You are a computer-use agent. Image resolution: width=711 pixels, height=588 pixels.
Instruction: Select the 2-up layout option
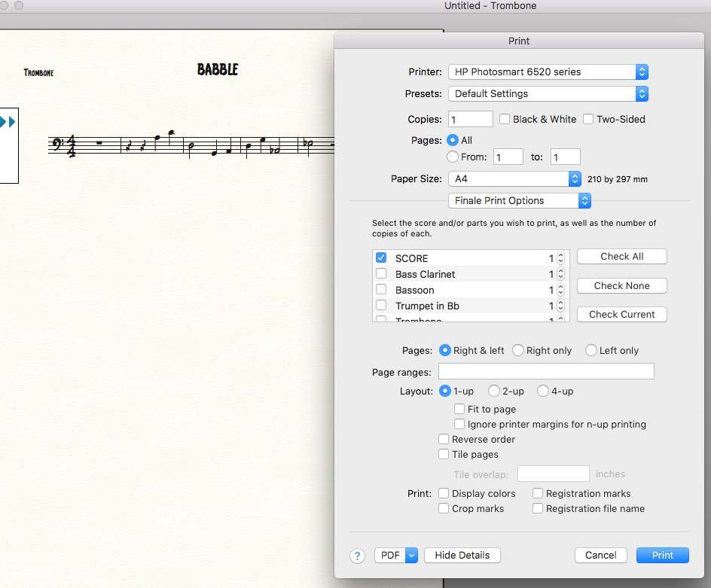494,391
